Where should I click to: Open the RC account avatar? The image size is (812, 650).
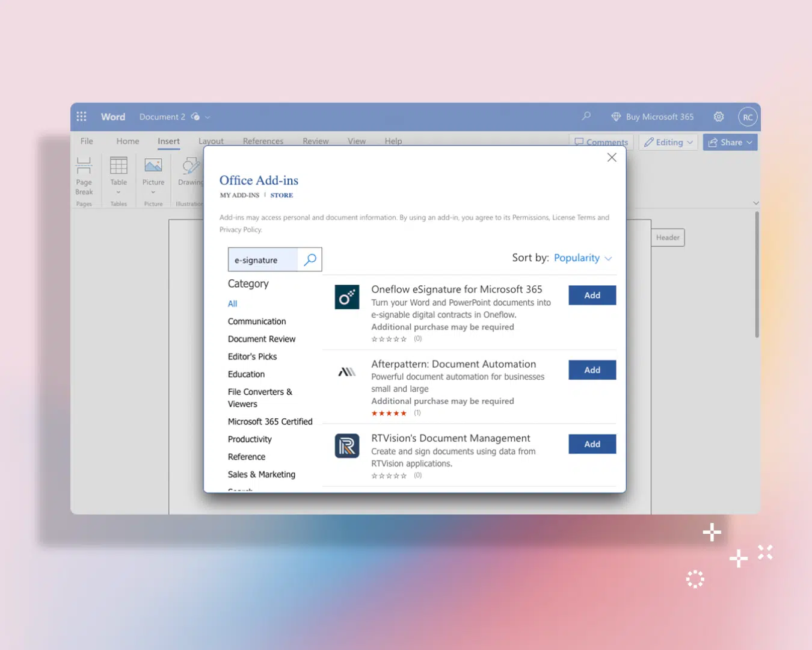[748, 117]
